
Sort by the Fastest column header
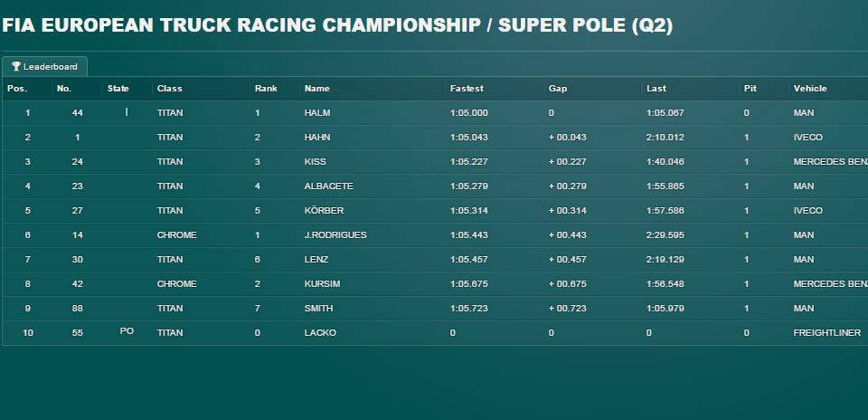[x=467, y=89]
